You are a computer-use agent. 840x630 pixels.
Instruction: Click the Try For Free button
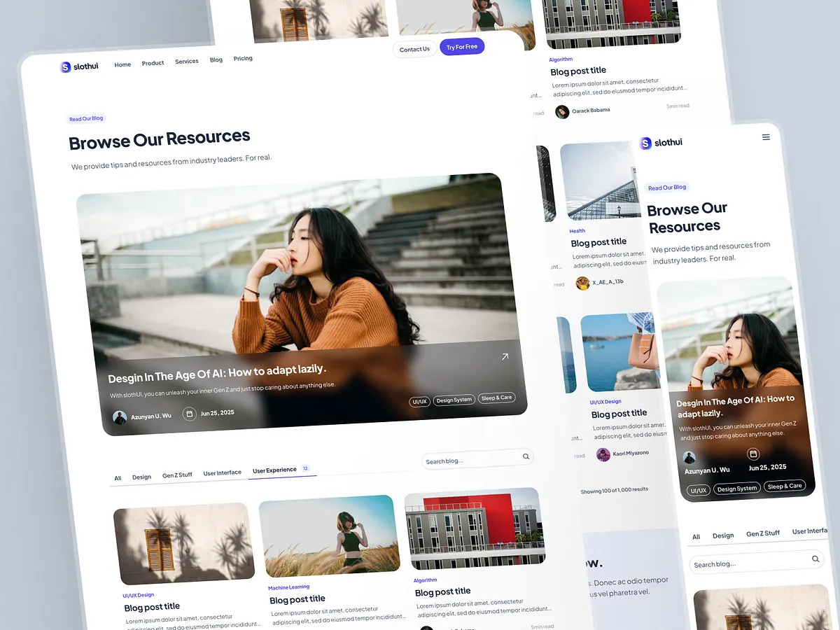[x=462, y=46]
